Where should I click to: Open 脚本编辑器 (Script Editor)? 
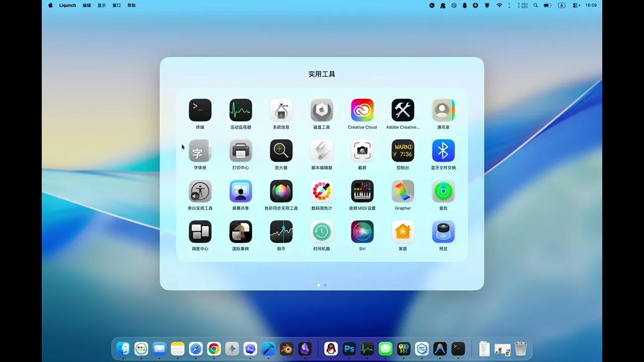click(321, 151)
